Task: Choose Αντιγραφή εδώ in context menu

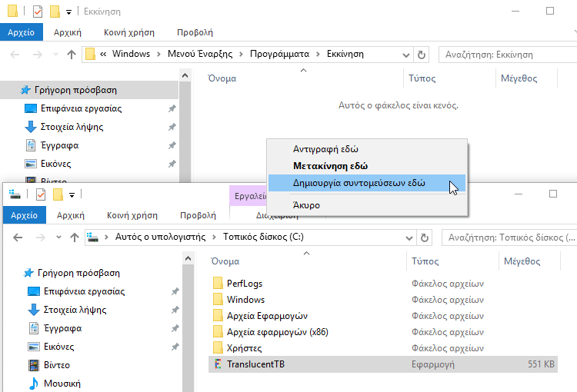Action: click(325, 149)
